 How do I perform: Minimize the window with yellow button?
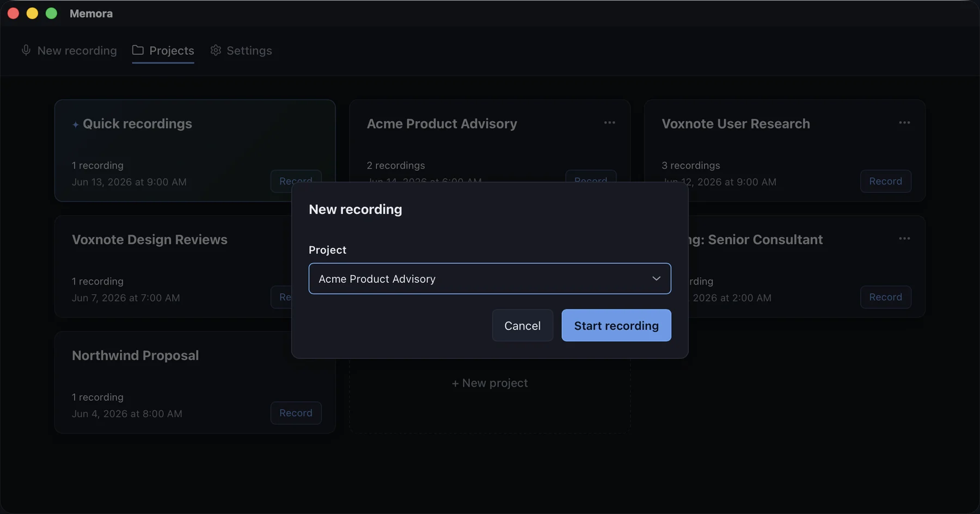tap(32, 14)
